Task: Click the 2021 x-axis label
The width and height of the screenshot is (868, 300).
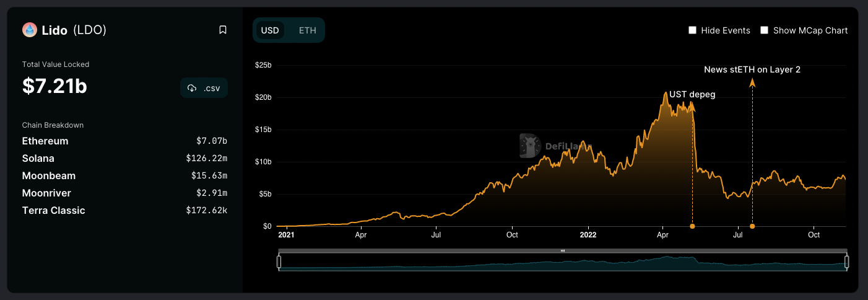Action: click(x=286, y=235)
